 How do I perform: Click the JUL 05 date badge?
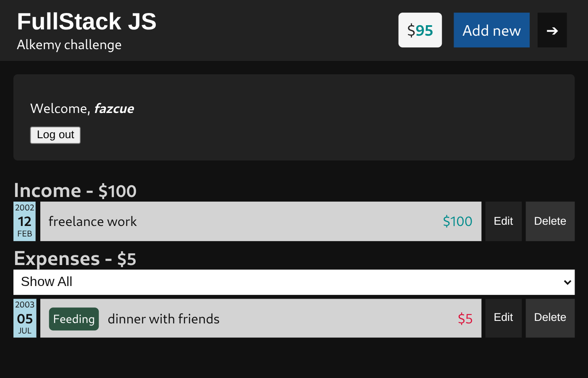(x=24, y=318)
